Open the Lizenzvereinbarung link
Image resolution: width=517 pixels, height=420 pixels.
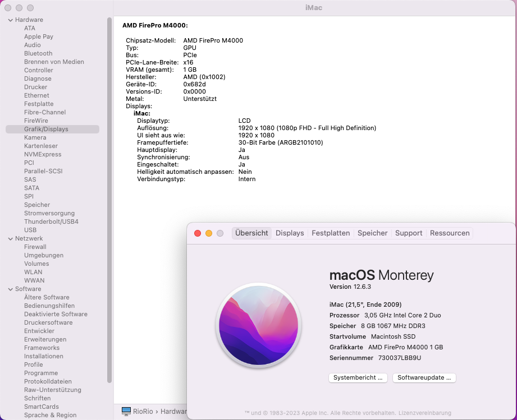[x=425, y=413]
